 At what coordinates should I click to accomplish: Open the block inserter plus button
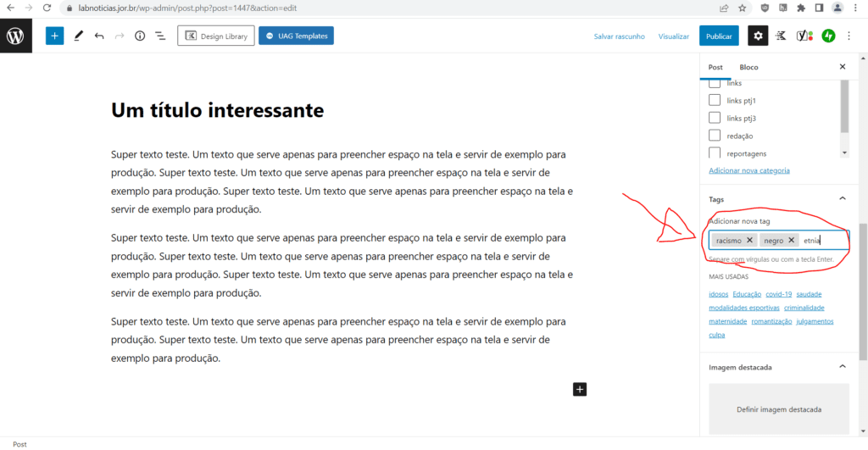tap(54, 36)
